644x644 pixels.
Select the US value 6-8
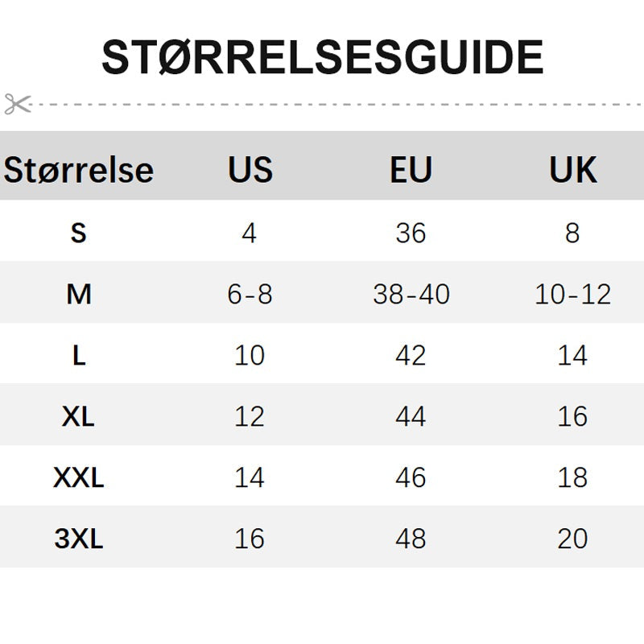click(x=250, y=295)
